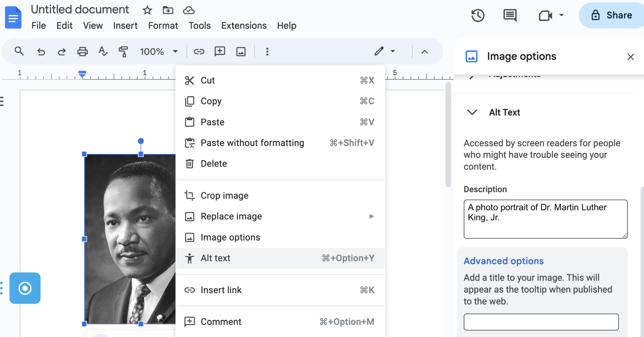The height and width of the screenshot is (337, 644).
Task: Click into the alt text Description field
Action: 545,219
